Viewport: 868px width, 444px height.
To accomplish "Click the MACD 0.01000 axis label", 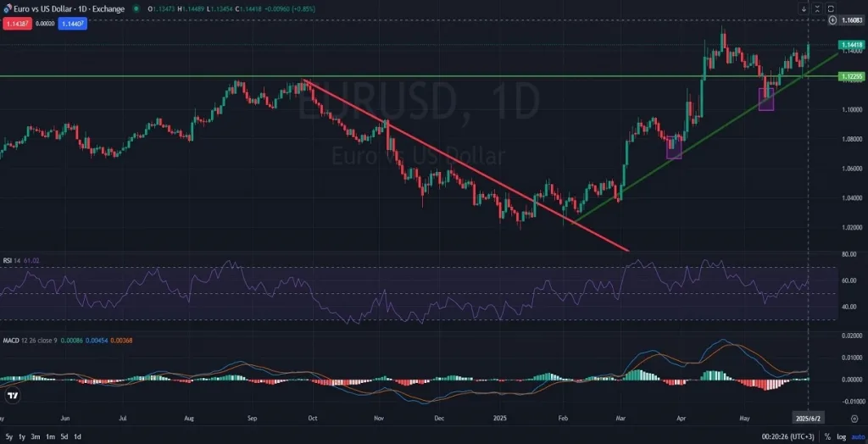I will tap(851, 358).
